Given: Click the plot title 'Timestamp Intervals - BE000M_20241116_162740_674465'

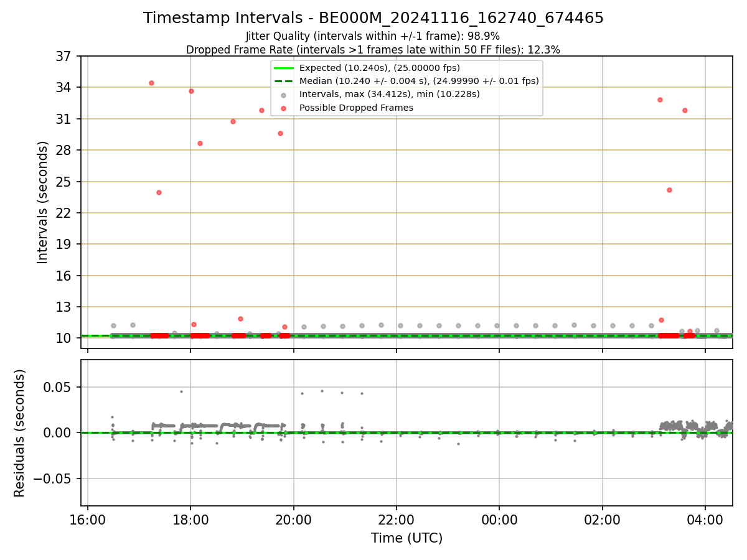Looking at the screenshot, I should [x=374, y=18].
